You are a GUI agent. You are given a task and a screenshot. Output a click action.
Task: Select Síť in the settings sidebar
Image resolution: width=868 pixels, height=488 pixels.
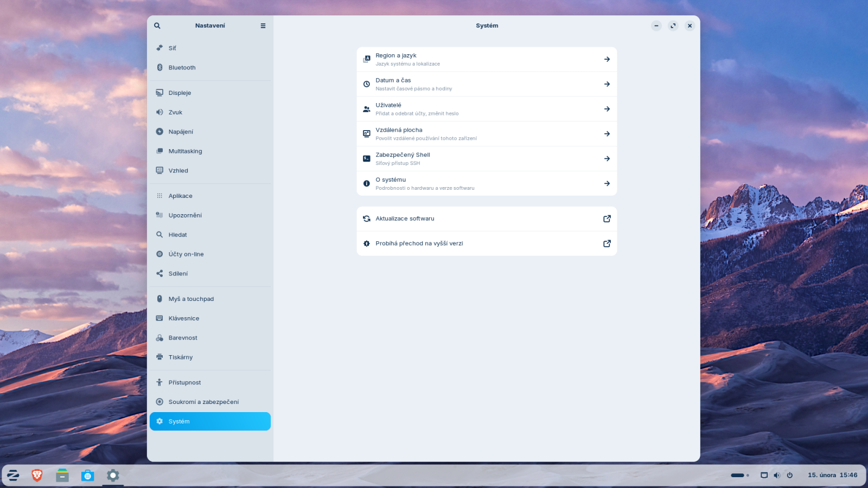[210, 48]
